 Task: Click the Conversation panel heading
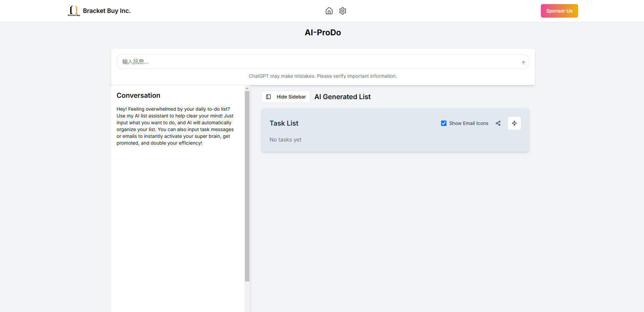138,95
